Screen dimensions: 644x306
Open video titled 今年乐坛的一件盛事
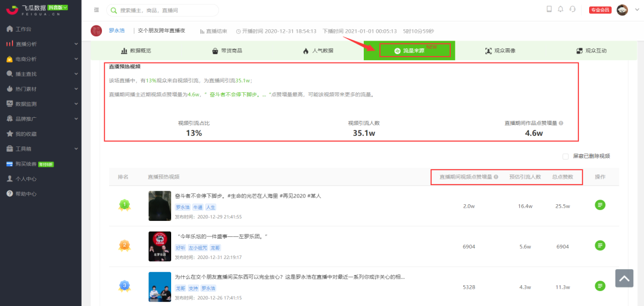[x=221, y=237]
